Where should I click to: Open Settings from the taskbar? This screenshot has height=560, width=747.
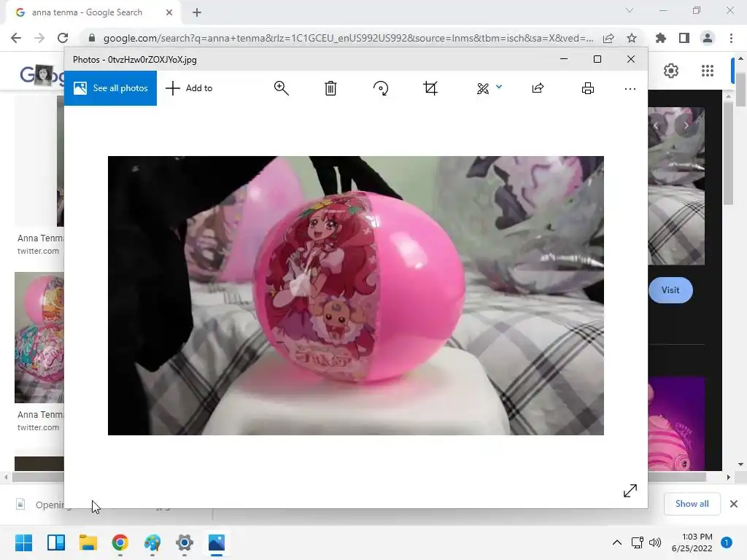(x=185, y=542)
